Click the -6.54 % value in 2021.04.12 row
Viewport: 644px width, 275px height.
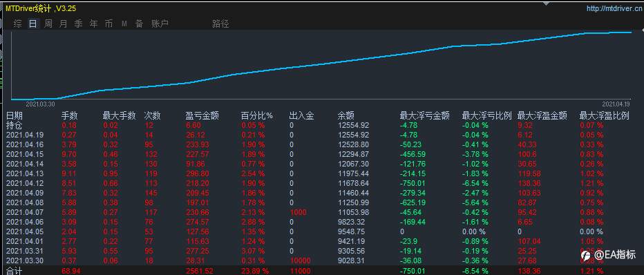475,183
